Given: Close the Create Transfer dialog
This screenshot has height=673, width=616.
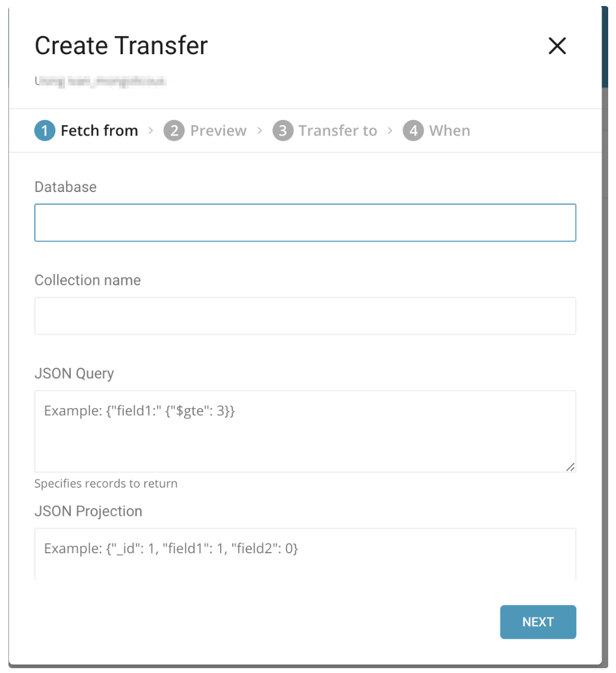Looking at the screenshot, I should coord(557,46).
